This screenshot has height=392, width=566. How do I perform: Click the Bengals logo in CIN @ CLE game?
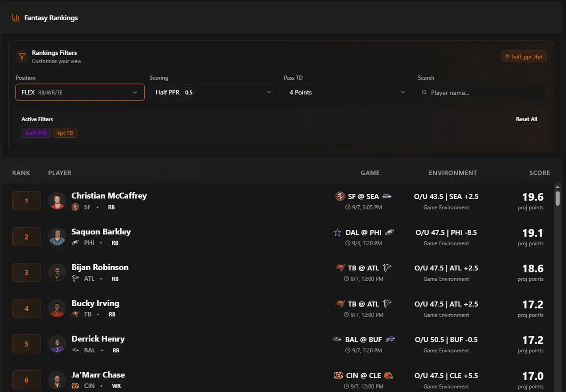[338, 376]
